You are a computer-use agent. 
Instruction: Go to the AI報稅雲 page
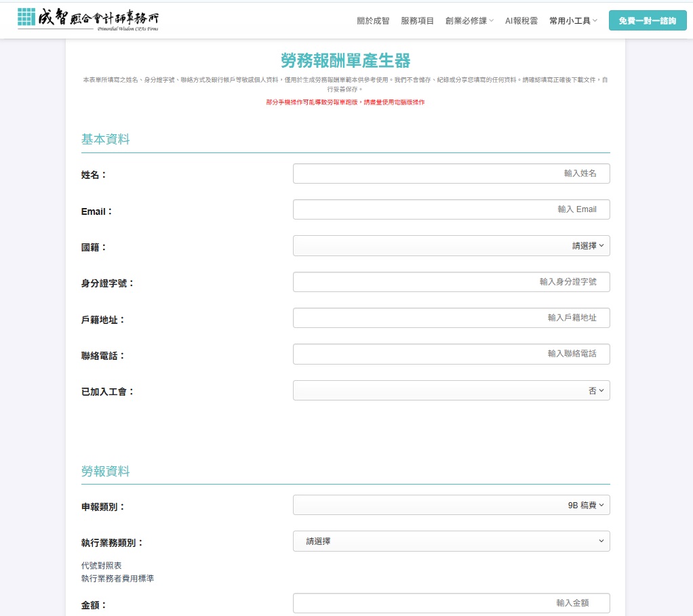pos(521,21)
